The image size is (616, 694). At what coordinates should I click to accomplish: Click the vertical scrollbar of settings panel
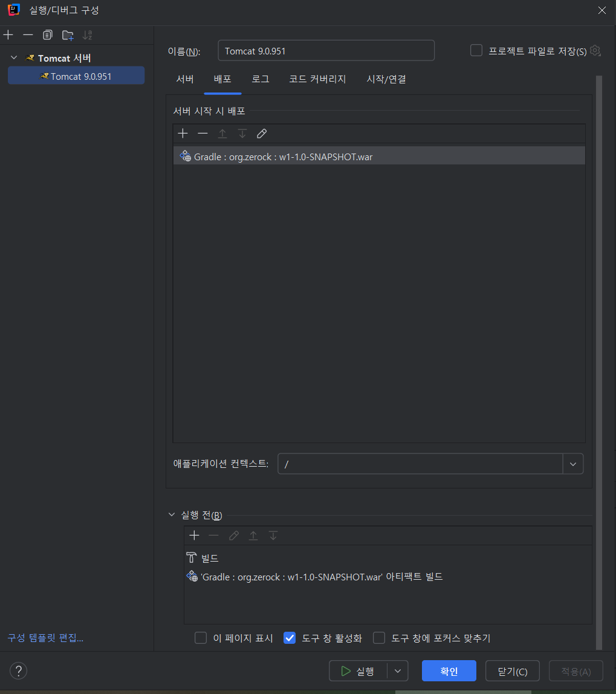coord(599,362)
